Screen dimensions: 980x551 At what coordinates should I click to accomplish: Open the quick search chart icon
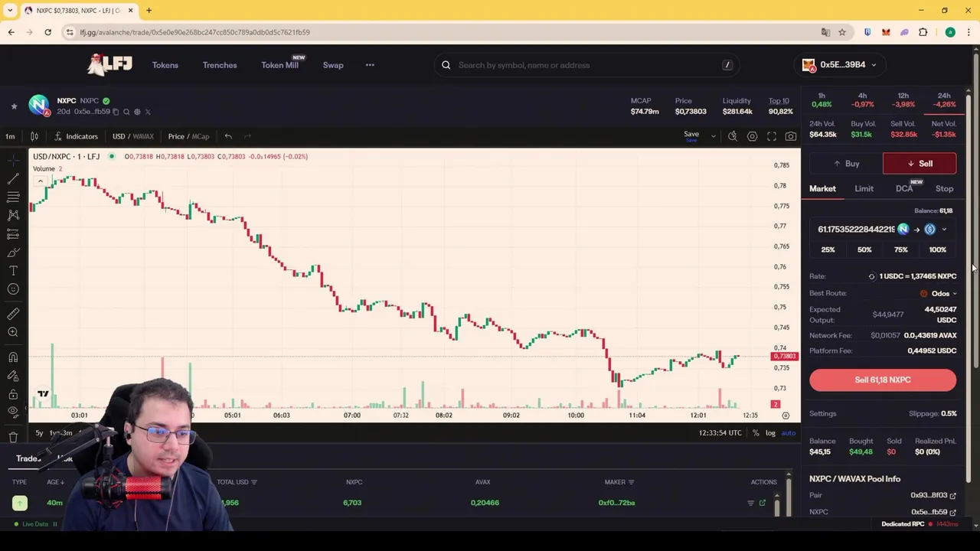tap(733, 136)
